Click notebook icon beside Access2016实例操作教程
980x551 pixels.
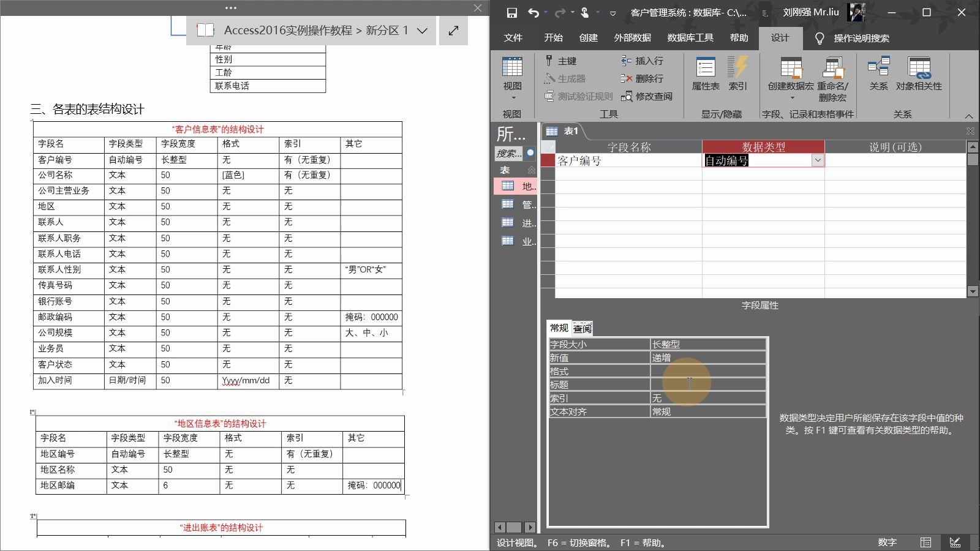205,30
